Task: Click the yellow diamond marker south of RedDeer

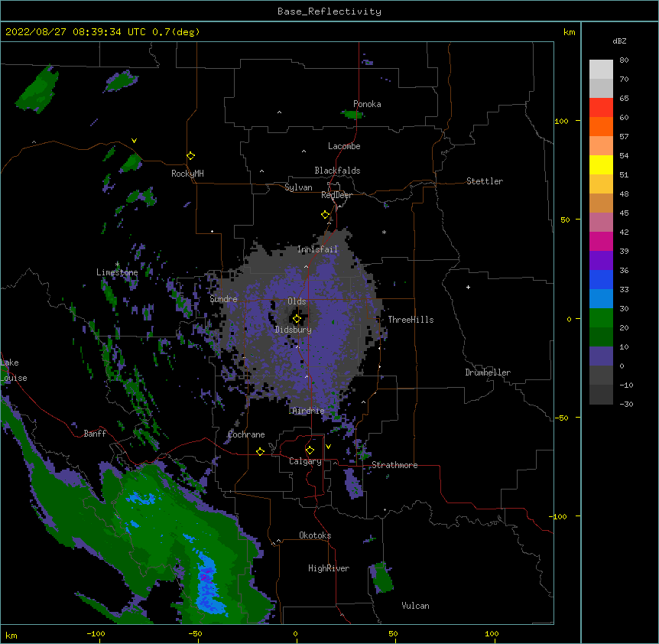Action: coord(325,215)
